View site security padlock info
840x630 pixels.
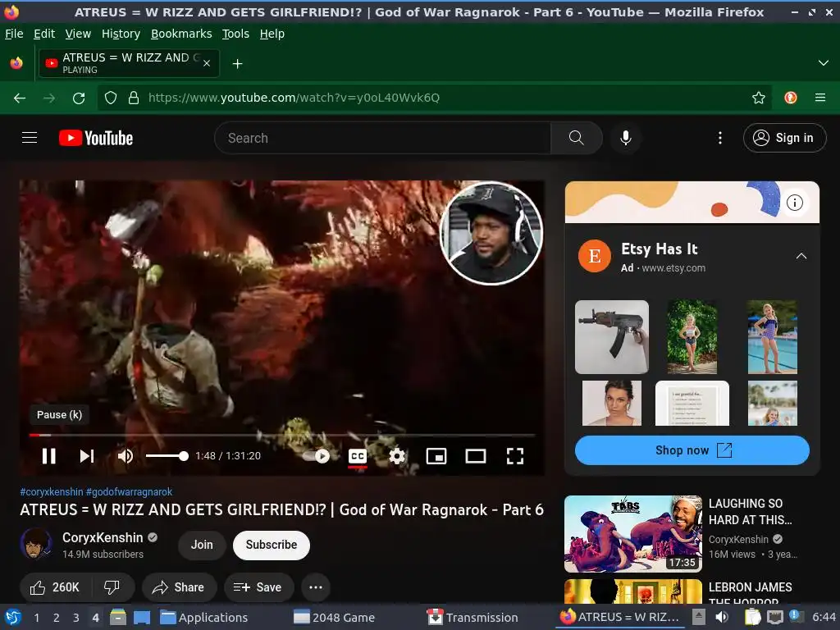(x=134, y=98)
